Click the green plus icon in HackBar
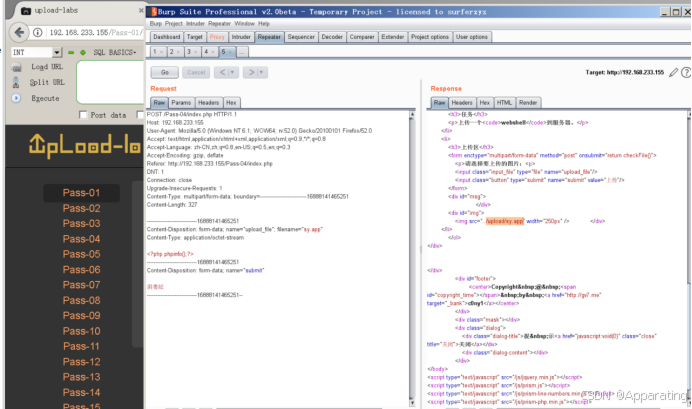This screenshot has height=409, width=692. (x=83, y=53)
